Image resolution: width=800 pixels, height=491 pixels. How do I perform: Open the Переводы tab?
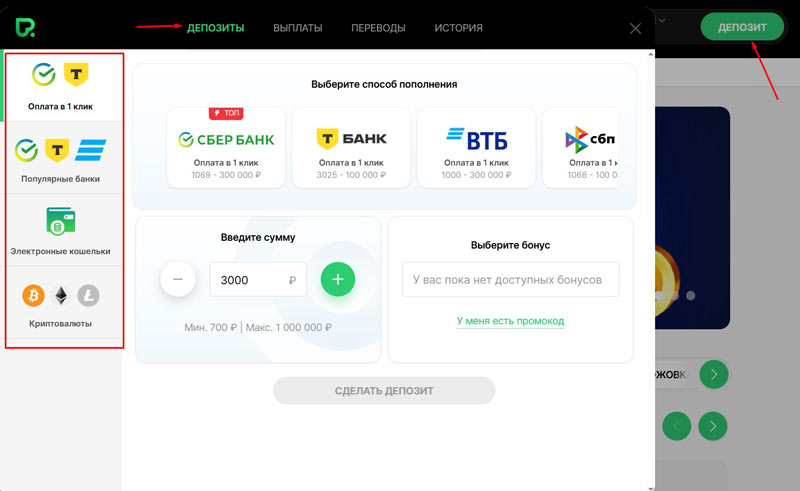tap(378, 28)
